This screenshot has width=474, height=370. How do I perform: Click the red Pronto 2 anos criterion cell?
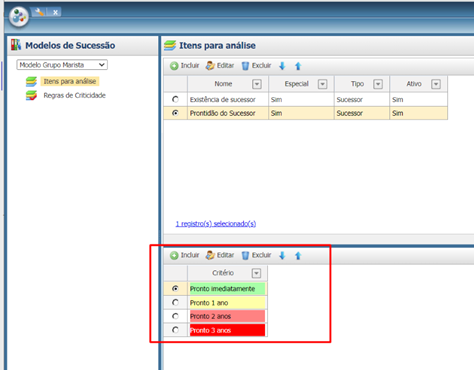[227, 316]
